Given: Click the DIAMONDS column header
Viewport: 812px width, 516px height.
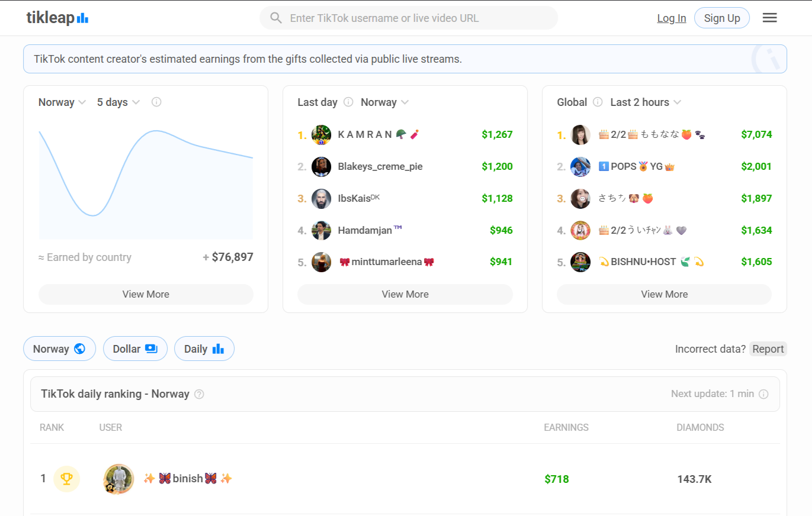Looking at the screenshot, I should click(x=700, y=427).
